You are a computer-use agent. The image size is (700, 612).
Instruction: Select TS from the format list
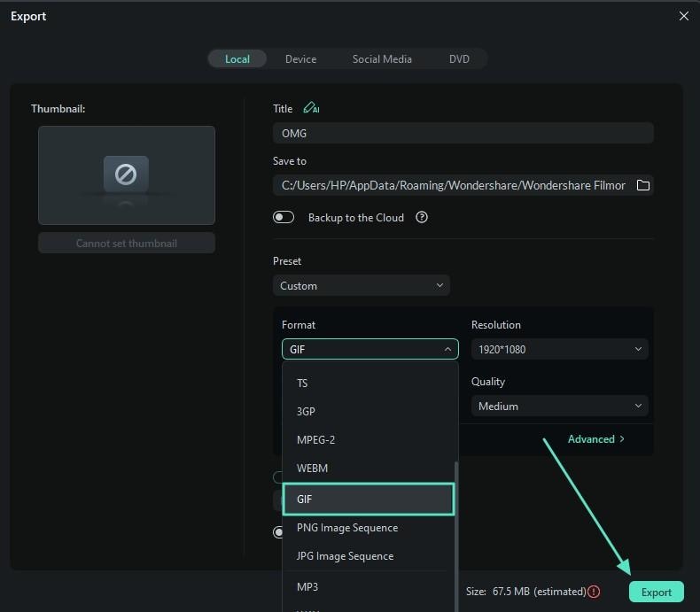click(x=369, y=383)
